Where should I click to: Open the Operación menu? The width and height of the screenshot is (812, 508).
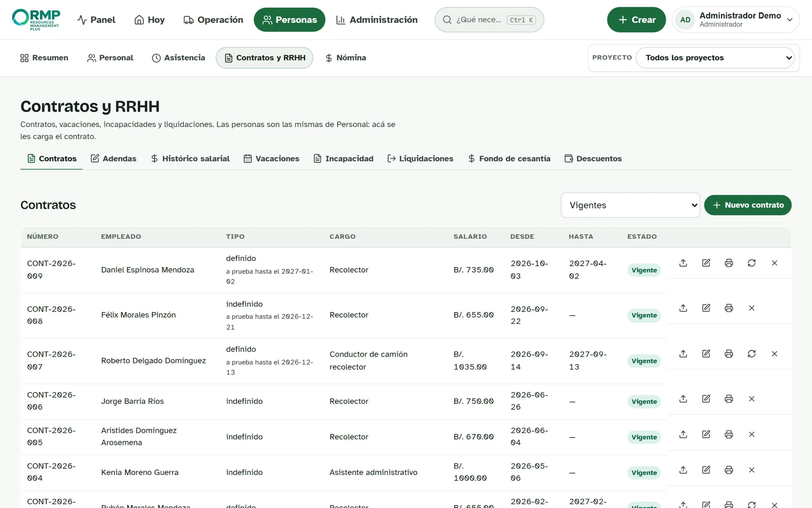213,20
